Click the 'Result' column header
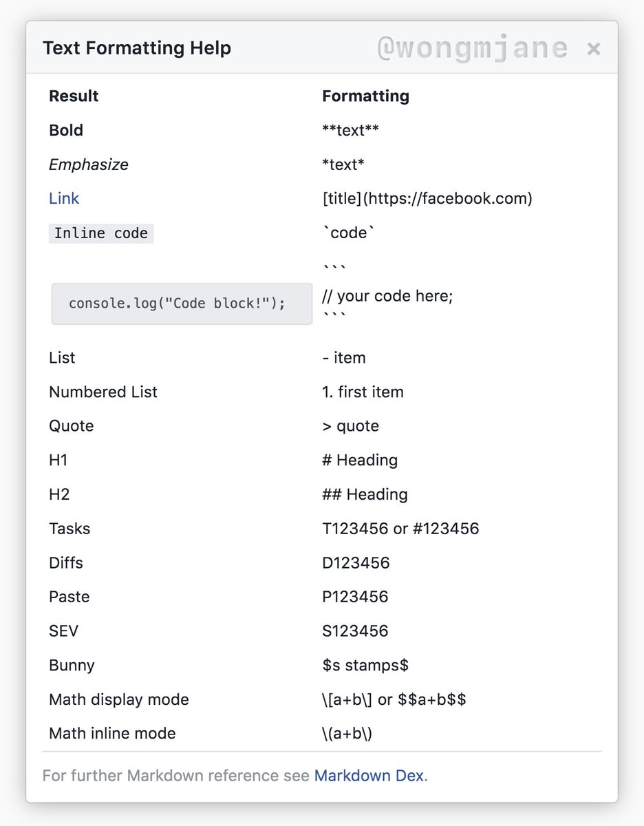Image resolution: width=644 pixels, height=826 pixels. click(74, 96)
